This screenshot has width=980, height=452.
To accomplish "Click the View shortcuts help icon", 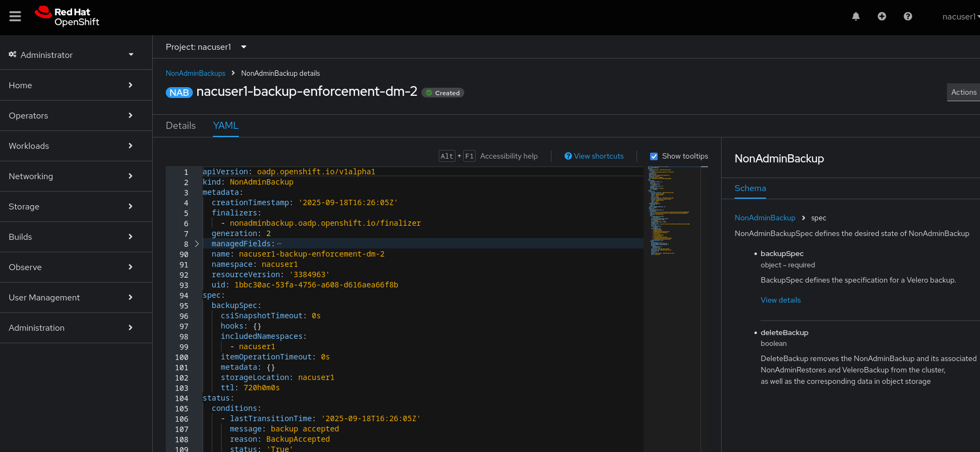I will (568, 156).
